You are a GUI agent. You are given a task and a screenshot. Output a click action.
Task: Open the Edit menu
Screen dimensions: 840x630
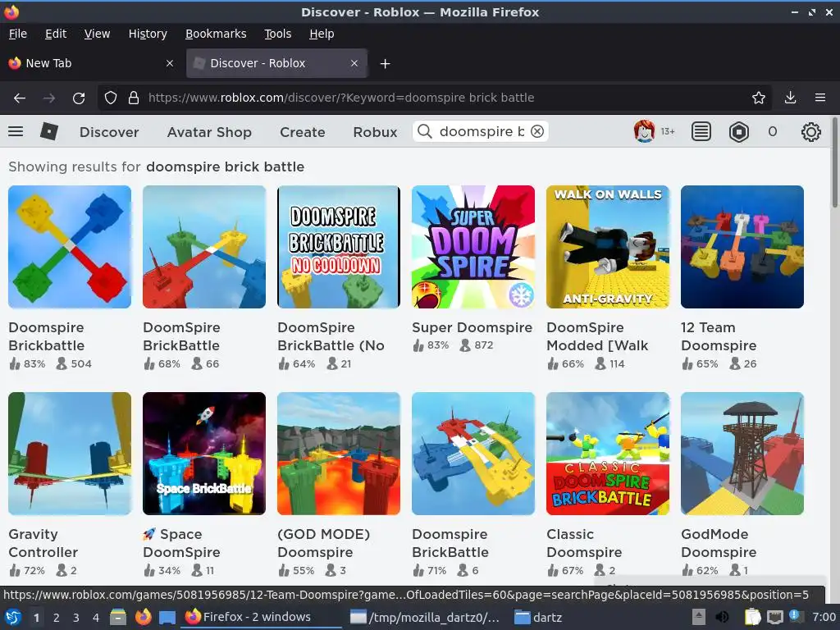(56, 34)
